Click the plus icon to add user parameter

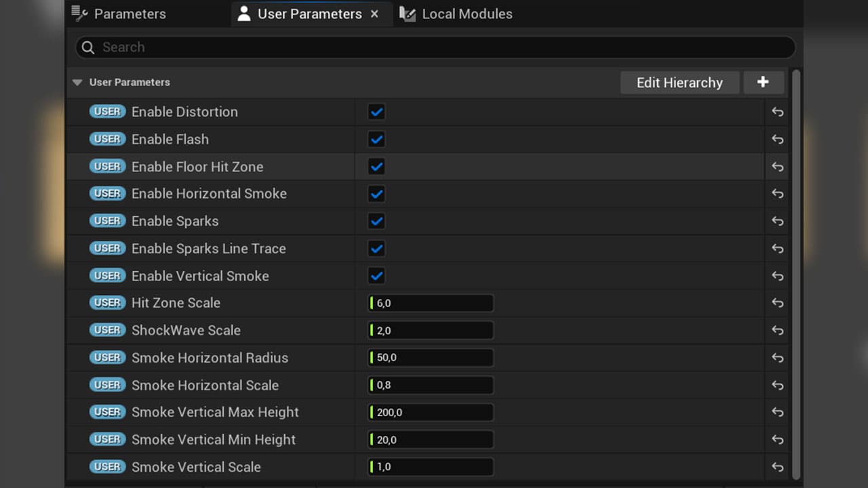coord(764,83)
